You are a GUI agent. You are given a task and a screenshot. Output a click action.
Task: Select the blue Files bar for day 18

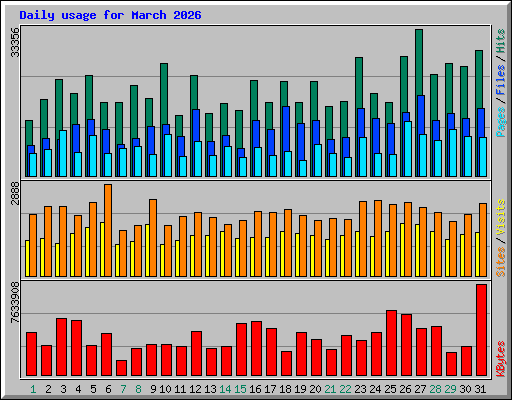286,129
